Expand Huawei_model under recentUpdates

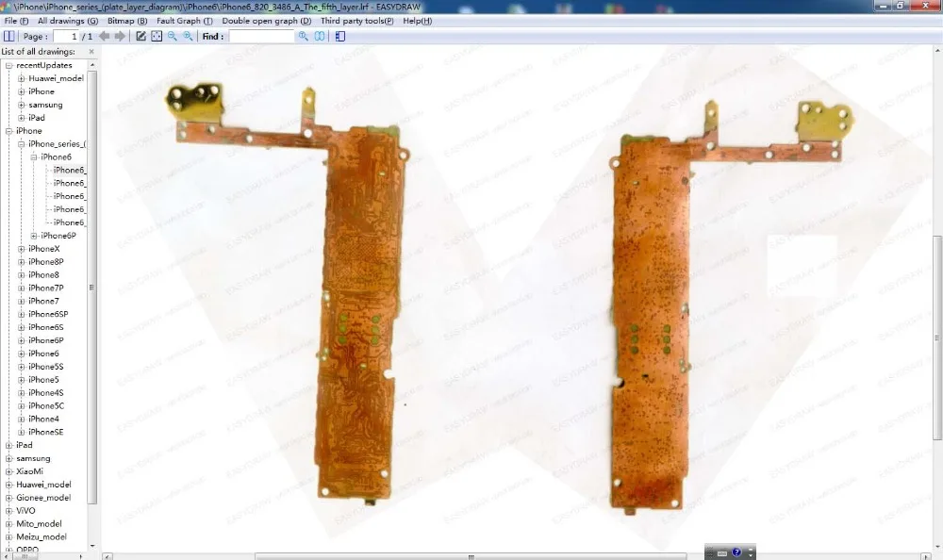21,78
